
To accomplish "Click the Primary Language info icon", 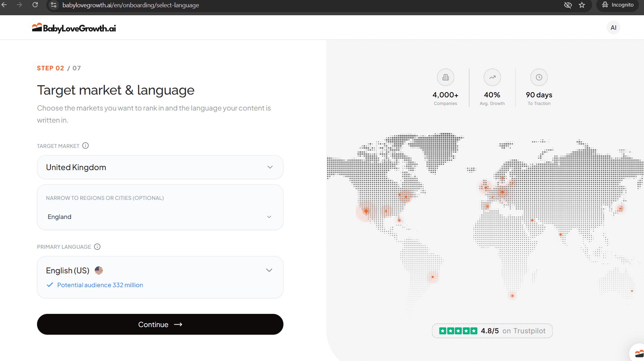I will coord(97,247).
